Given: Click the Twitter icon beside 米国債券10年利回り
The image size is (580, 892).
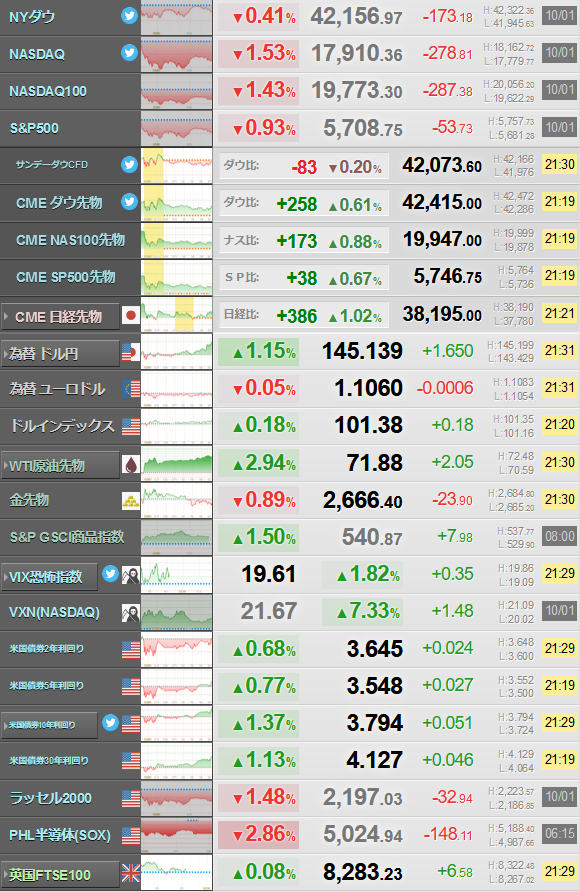Looking at the screenshot, I should tap(111, 722).
